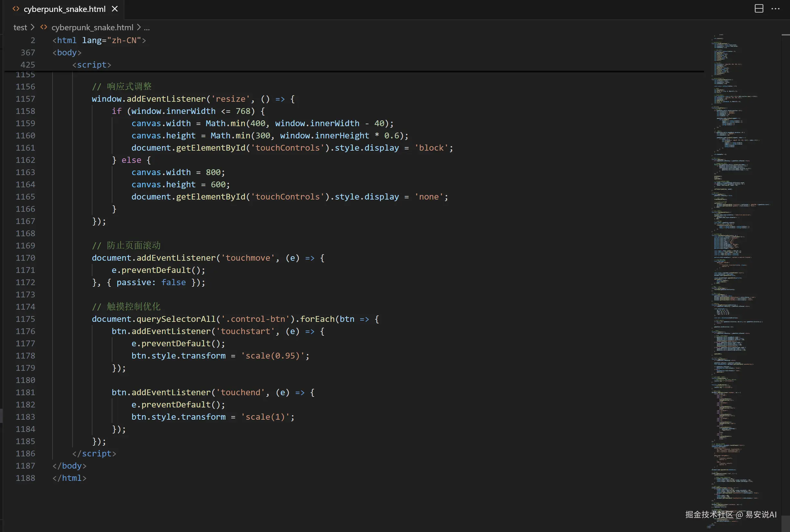Image resolution: width=790 pixels, height=532 pixels.
Task: Click the split editor layout icon
Action: tap(759, 9)
